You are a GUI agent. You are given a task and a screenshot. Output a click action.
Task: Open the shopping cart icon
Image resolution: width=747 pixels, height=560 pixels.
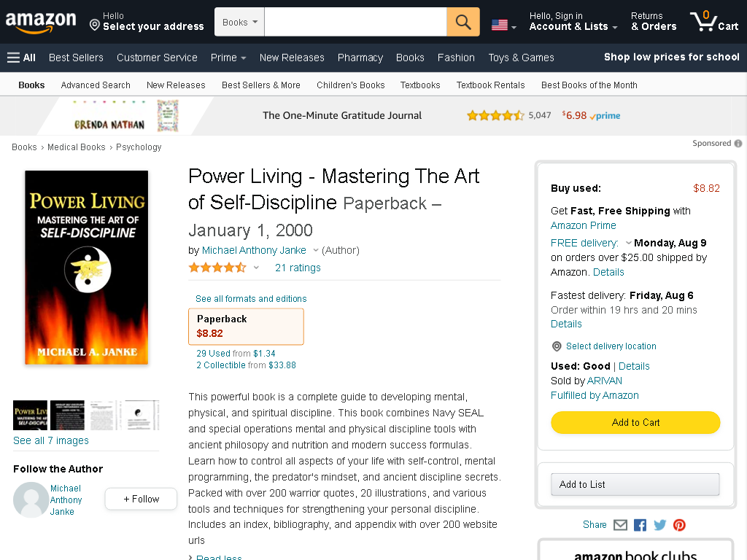coord(714,21)
